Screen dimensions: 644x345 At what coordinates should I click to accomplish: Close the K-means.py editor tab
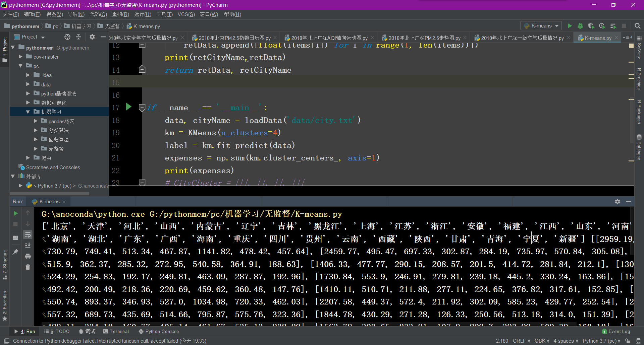point(617,38)
